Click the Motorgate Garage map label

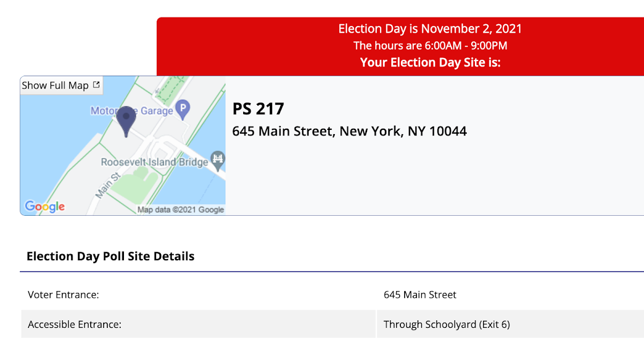pyautogui.click(x=132, y=111)
